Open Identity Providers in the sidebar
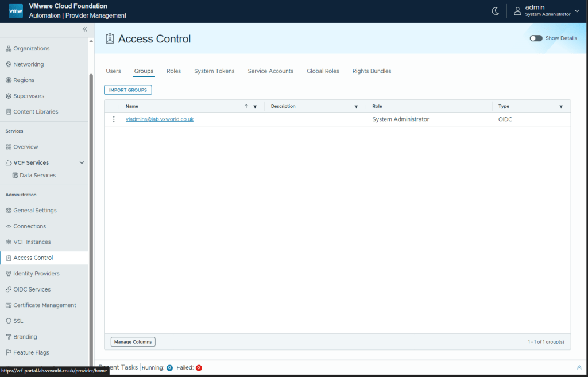This screenshot has height=377, width=588. coord(36,274)
